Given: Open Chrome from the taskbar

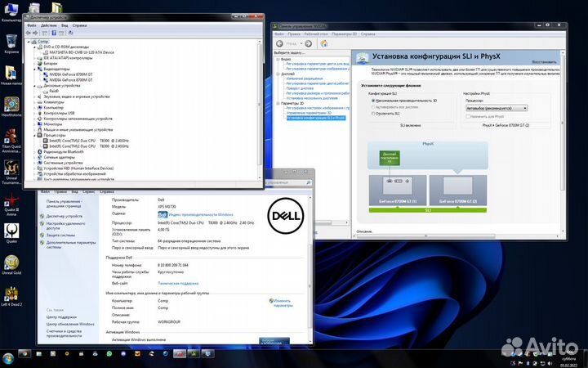Looking at the screenshot, I should pyautogui.click(x=24, y=354).
